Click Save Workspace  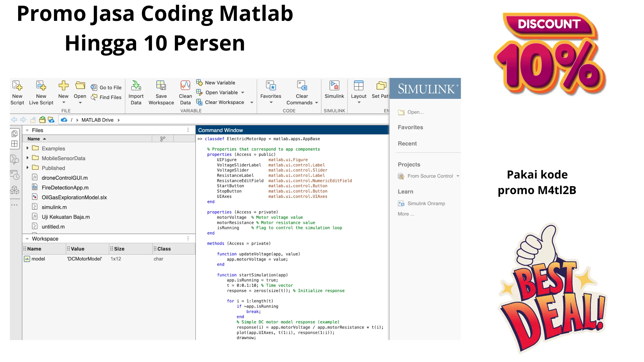pyautogui.click(x=161, y=93)
